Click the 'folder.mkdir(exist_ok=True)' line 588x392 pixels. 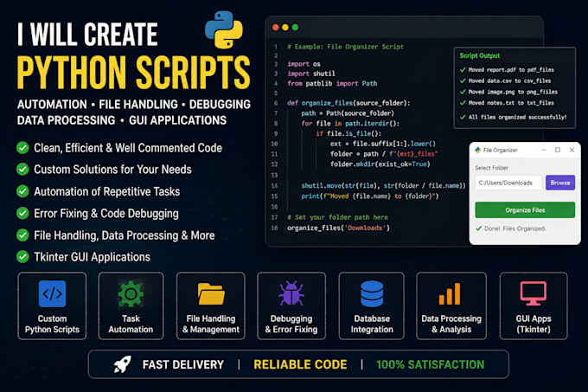click(x=380, y=164)
